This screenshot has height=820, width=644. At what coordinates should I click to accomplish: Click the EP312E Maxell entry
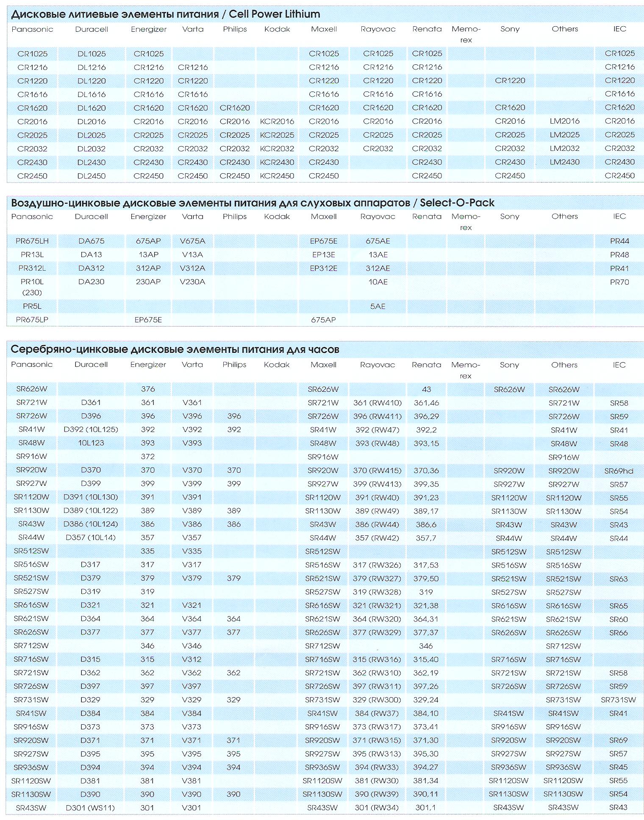point(324,268)
